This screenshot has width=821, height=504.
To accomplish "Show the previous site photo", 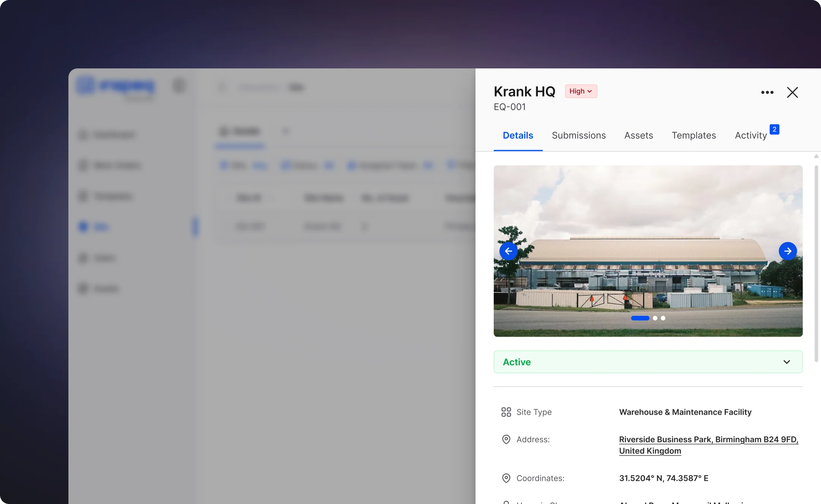I will pyautogui.click(x=508, y=251).
